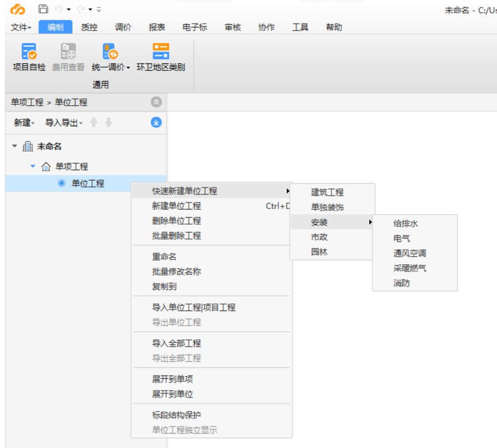Viewport: 497px width, 448px height.
Task: Click the blue download circle icon
Action: (156, 122)
